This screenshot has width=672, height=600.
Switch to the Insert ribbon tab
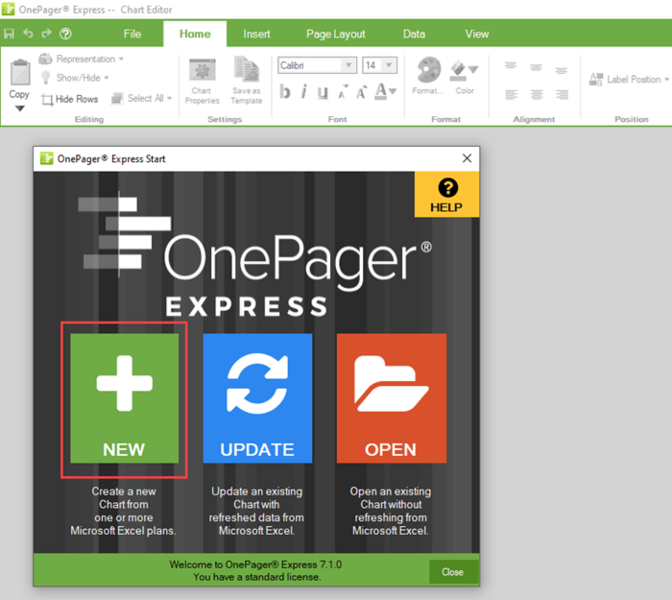pos(257,34)
